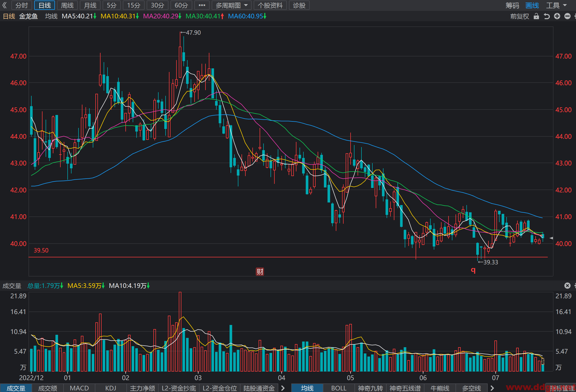
Task: Toggle the 画线 drawing mode
Action: pos(532,5)
